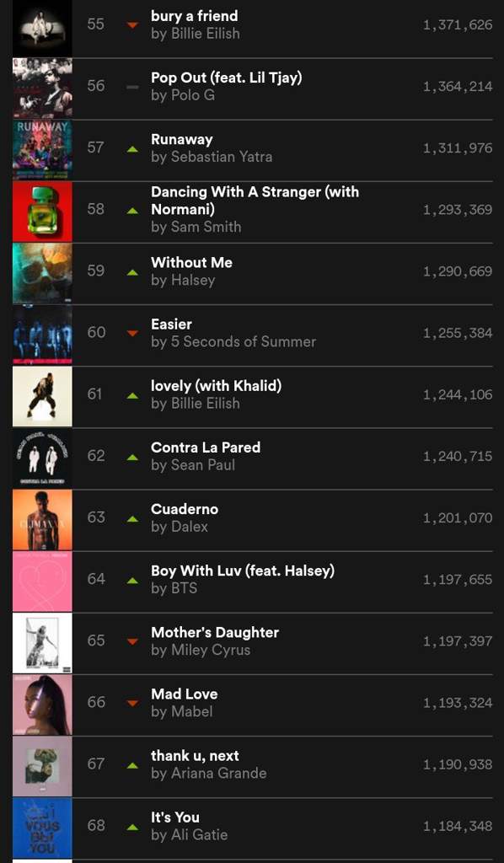Click the red down arrow next to Mad Love
The height and width of the screenshot is (863, 504).
coord(132,703)
